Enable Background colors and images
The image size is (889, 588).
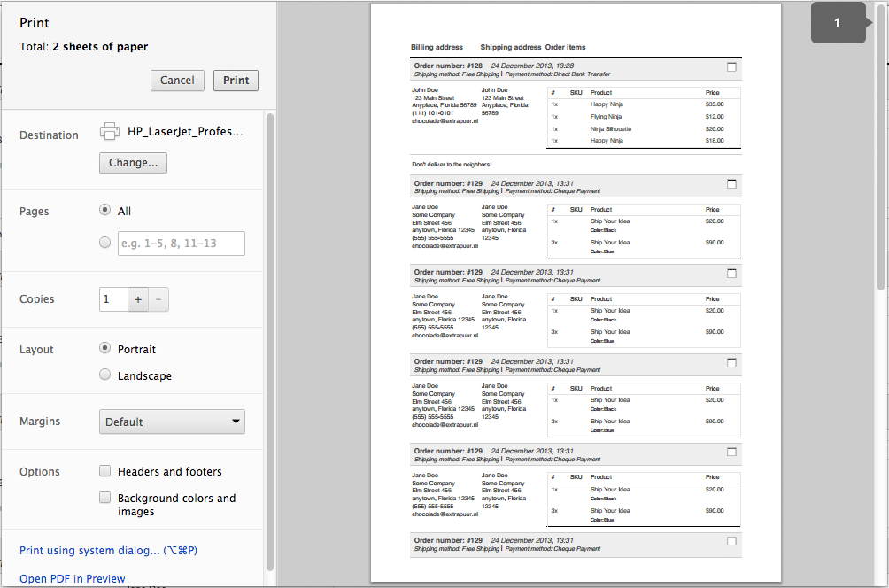point(105,499)
